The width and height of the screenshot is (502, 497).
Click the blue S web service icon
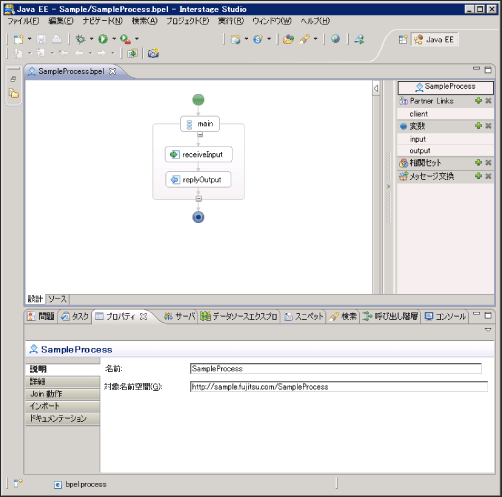coord(258,39)
